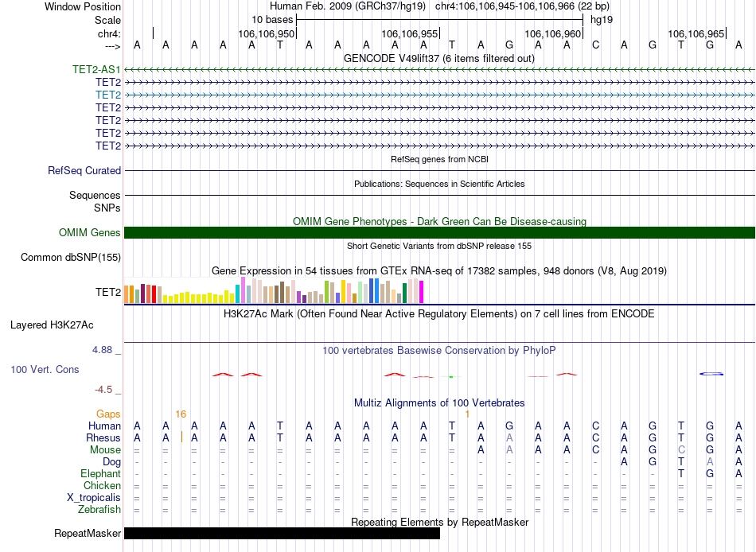Click the OMIM Gene Phenotypes track title
The image size is (756, 552).
click(x=439, y=222)
